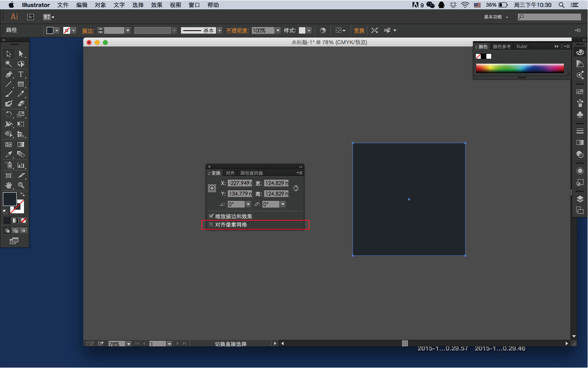Select the Pen tool
The width and height of the screenshot is (588, 368).
[x=9, y=74]
